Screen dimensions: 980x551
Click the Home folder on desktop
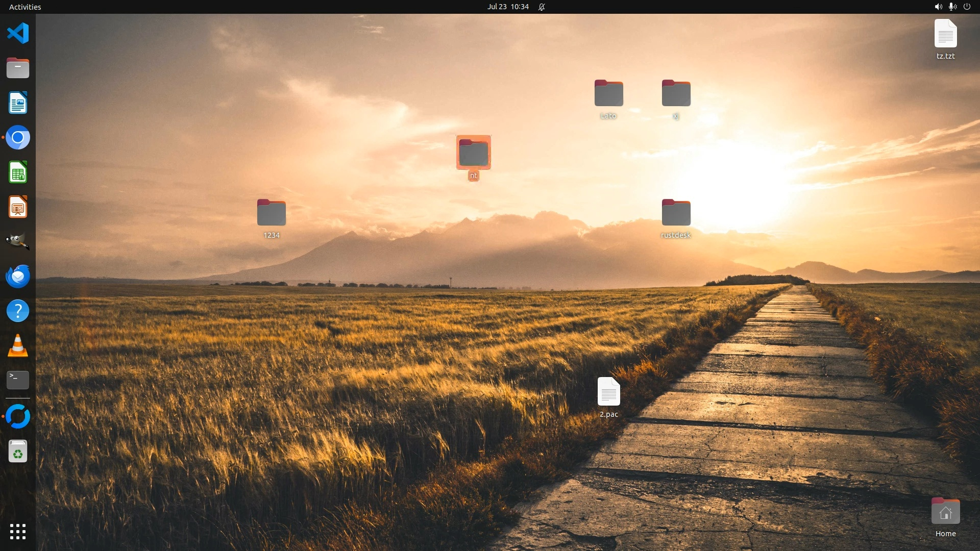[x=945, y=512]
